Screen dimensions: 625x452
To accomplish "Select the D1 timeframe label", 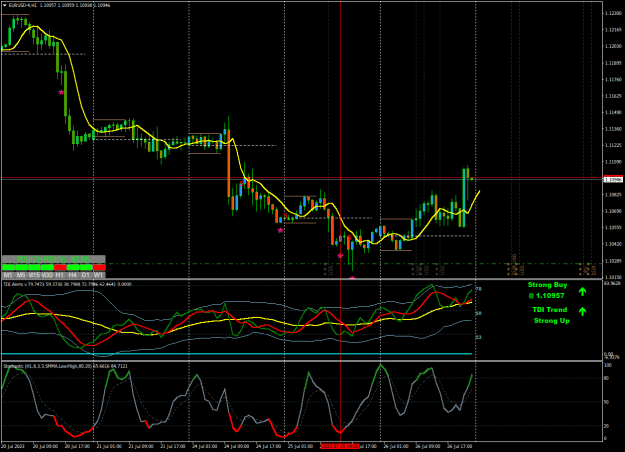I will click(x=86, y=275).
